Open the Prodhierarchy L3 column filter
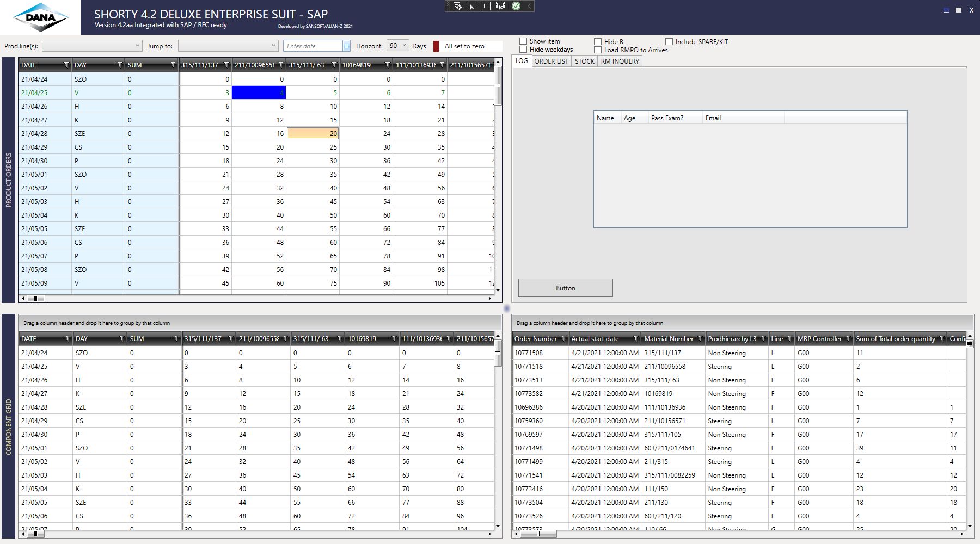 [763, 339]
